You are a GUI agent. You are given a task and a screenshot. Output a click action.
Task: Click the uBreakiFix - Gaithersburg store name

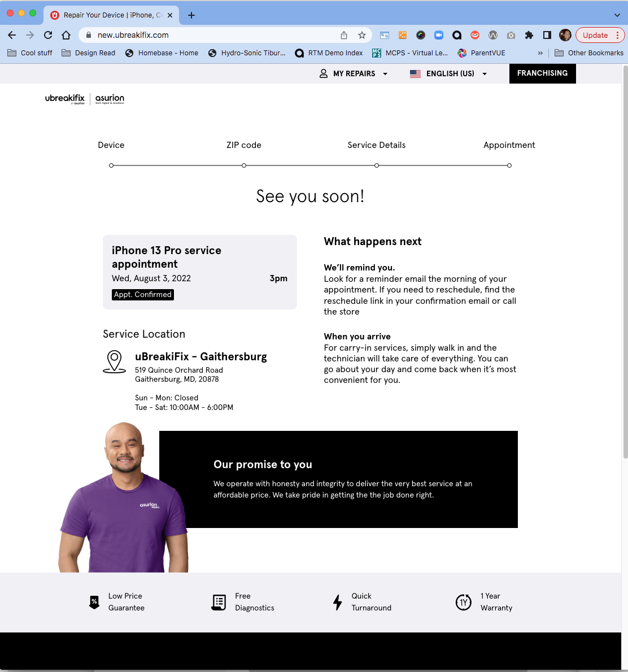(x=201, y=357)
